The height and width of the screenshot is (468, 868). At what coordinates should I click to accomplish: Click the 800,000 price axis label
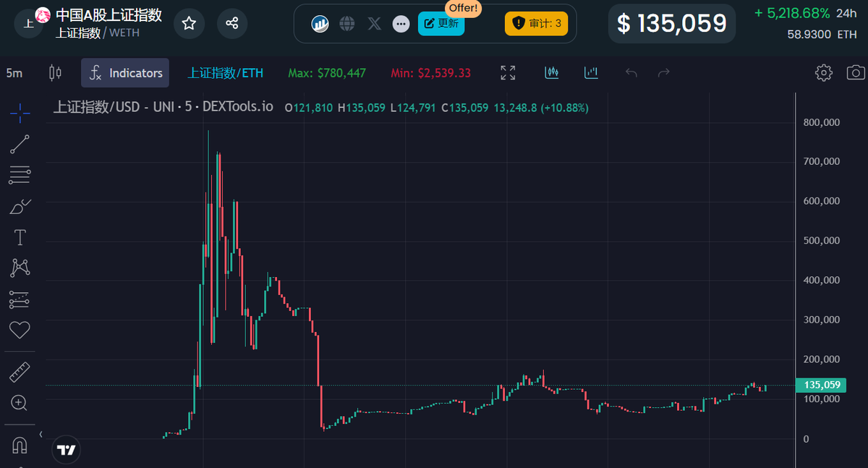(x=821, y=122)
